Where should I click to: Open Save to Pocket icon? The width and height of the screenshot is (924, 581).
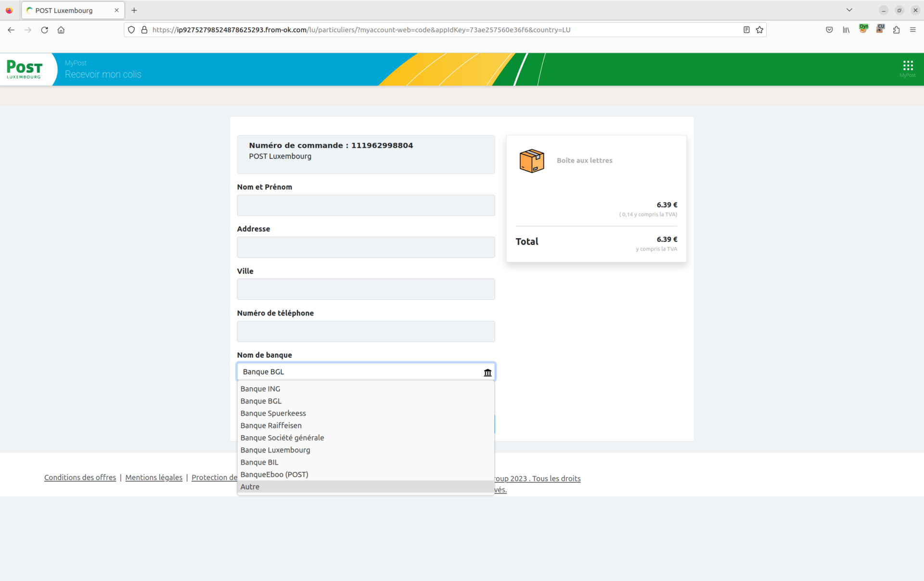coord(829,30)
